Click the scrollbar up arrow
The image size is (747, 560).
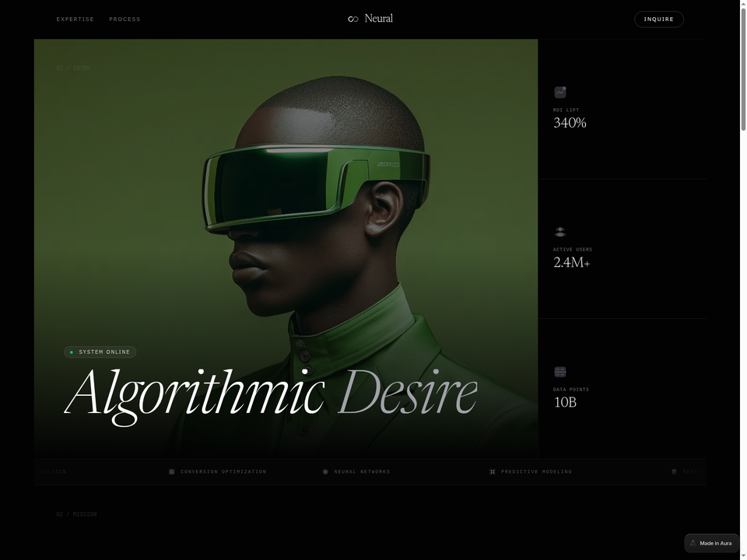[x=743, y=2]
